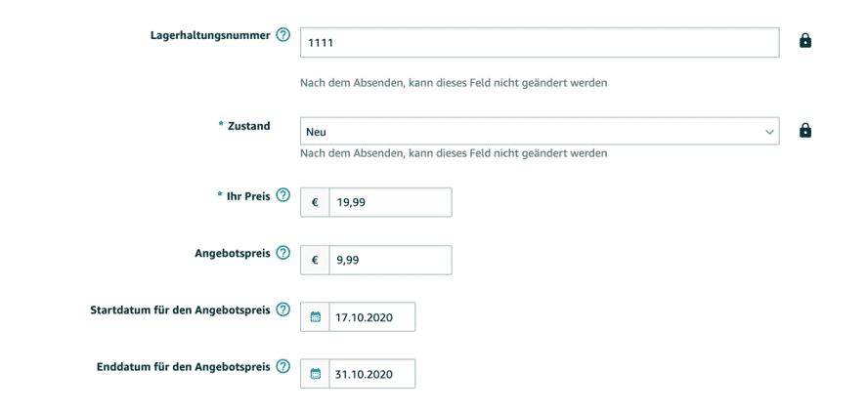
Task: Click the "Zustand" field label
Action: click(248, 126)
